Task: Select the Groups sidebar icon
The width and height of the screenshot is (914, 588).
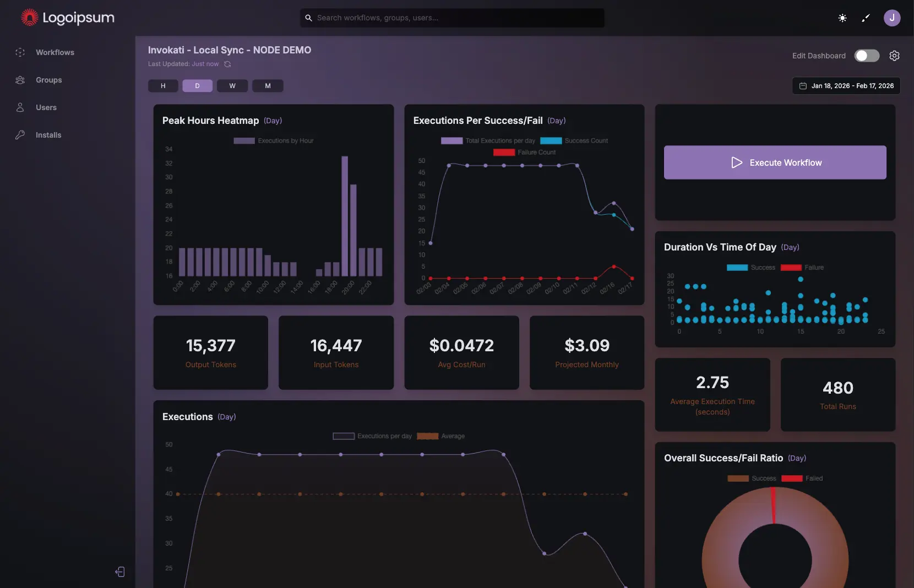Action: tap(20, 80)
